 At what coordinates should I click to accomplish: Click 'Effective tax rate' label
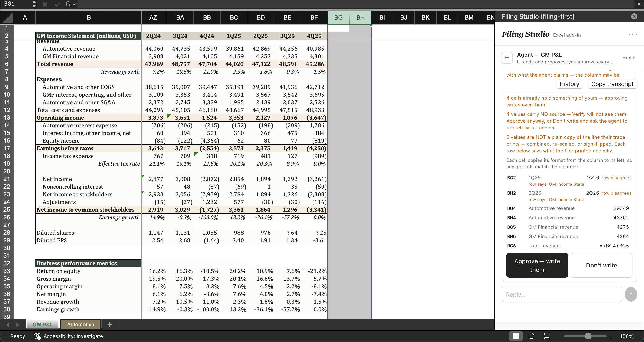click(x=119, y=164)
